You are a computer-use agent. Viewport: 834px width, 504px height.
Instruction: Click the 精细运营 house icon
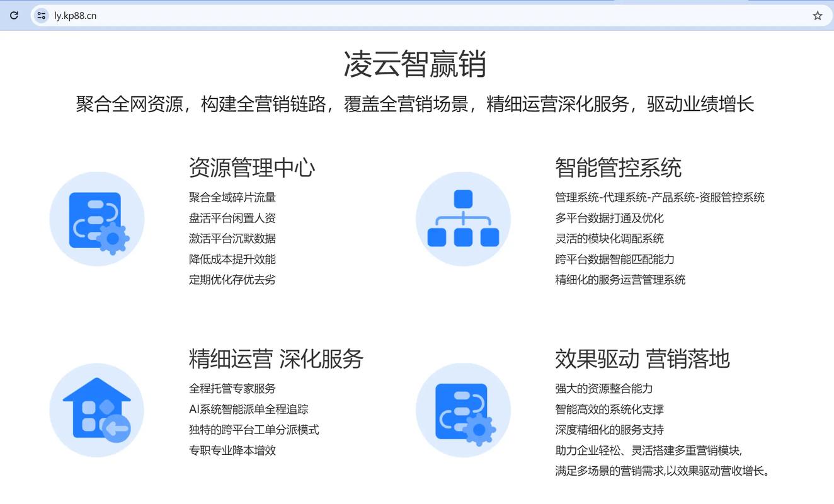[x=97, y=410]
